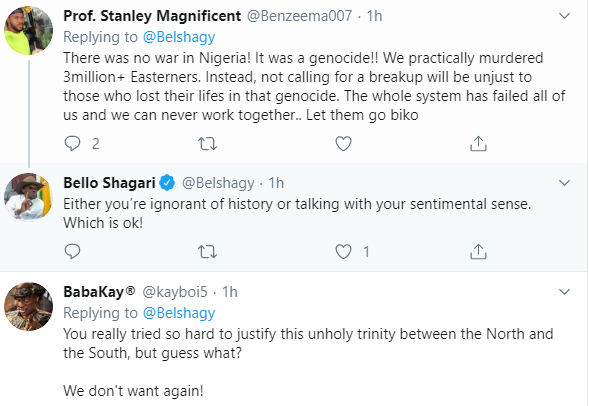View Prof. Stanley Magnificent's profile picture

29,30
